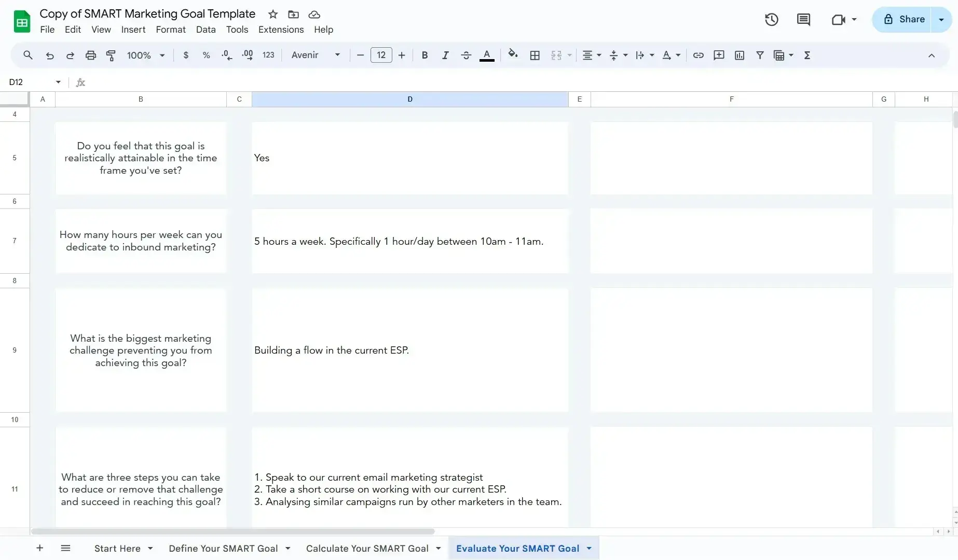Image resolution: width=958 pixels, height=560 pixels.
Task: Show the all sheets list icon
Action: [x=65, y=548]
